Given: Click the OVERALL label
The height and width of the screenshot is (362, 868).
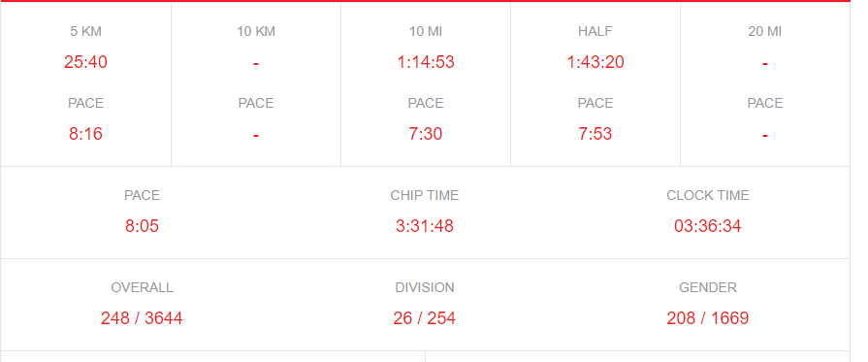Looking at the screenshot, I should pyautogui.click(x=142, y=287).
